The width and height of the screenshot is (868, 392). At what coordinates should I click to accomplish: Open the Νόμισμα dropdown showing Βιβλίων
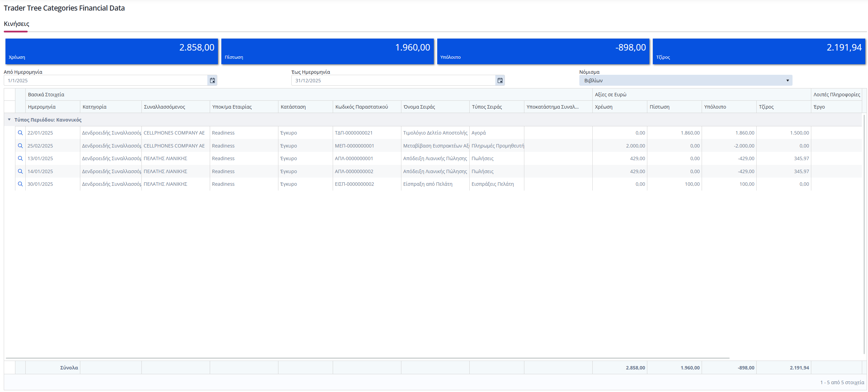686,81
